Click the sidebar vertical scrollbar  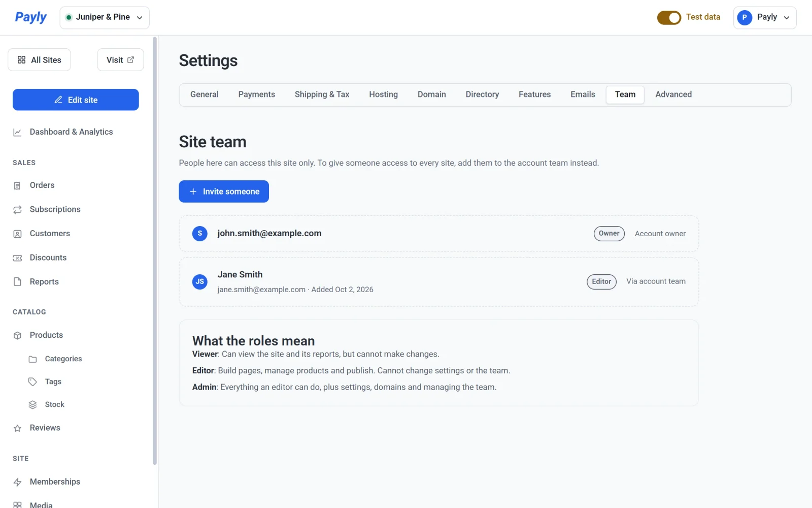click(155, 250)
